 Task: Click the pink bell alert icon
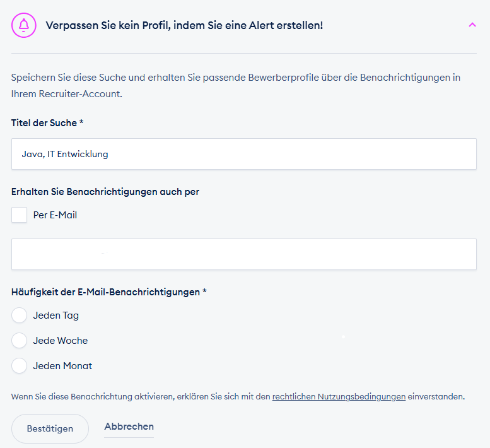[24, 25]
